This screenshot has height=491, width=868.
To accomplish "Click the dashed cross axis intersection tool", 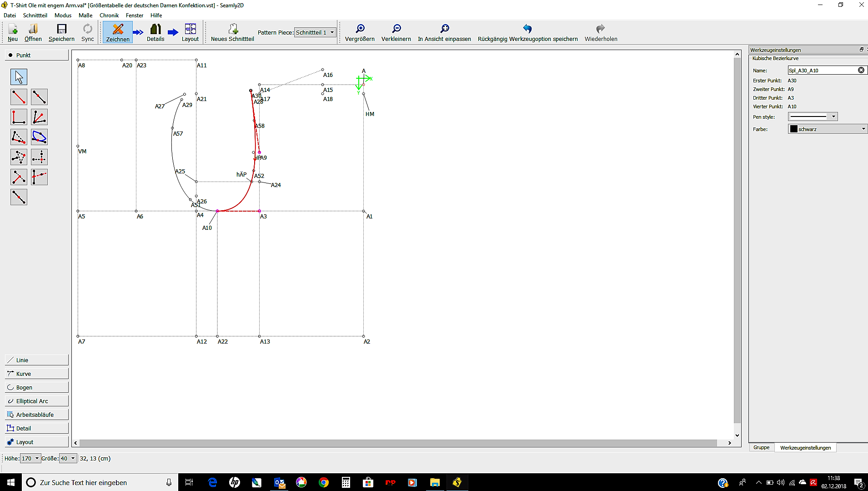I will click(x=39, y=157).
